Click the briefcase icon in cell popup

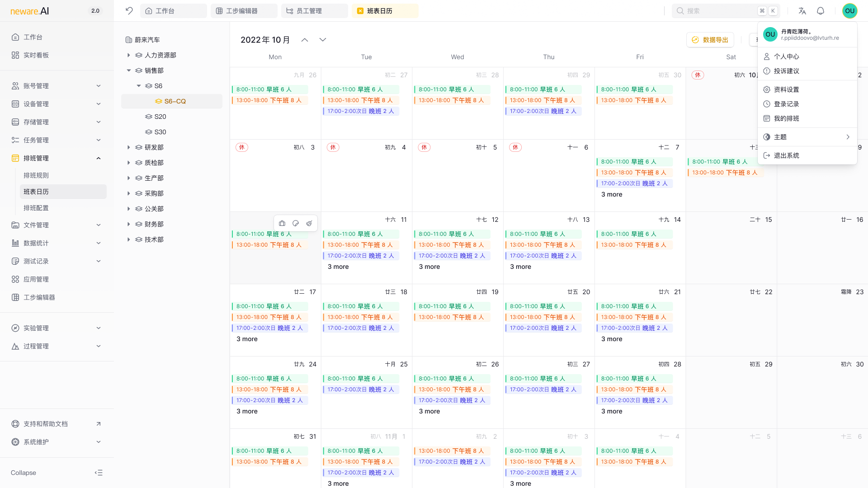pyautogui.click(x=282, y=223)
